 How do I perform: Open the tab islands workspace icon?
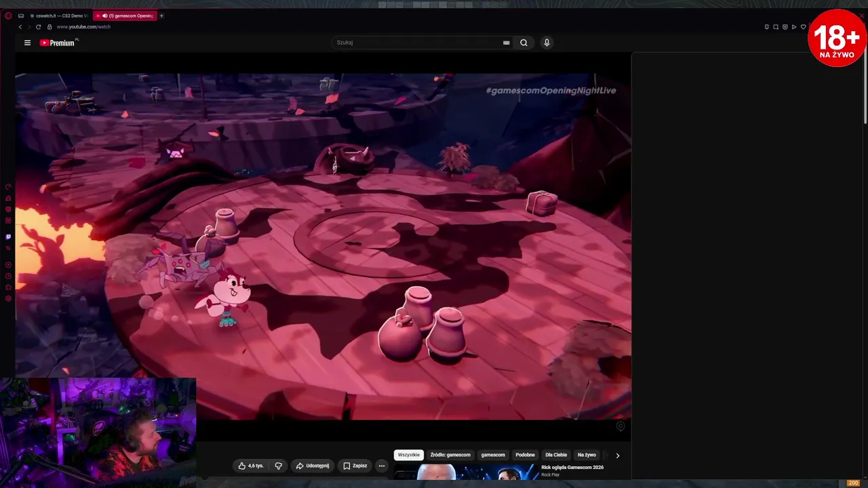click(x=21, y=16)
